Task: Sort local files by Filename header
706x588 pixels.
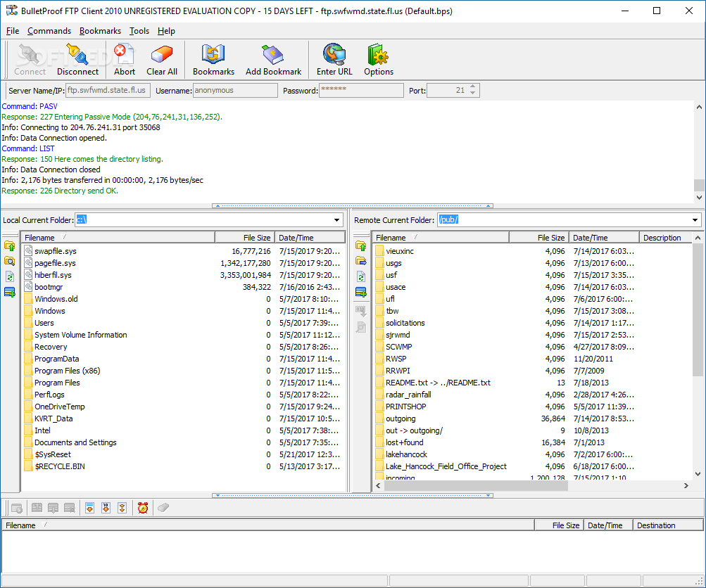Action: [118, 238]
